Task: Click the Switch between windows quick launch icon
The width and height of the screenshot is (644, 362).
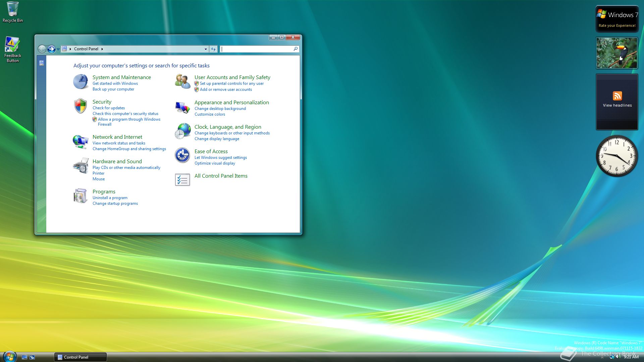Action: click(32, 357)
